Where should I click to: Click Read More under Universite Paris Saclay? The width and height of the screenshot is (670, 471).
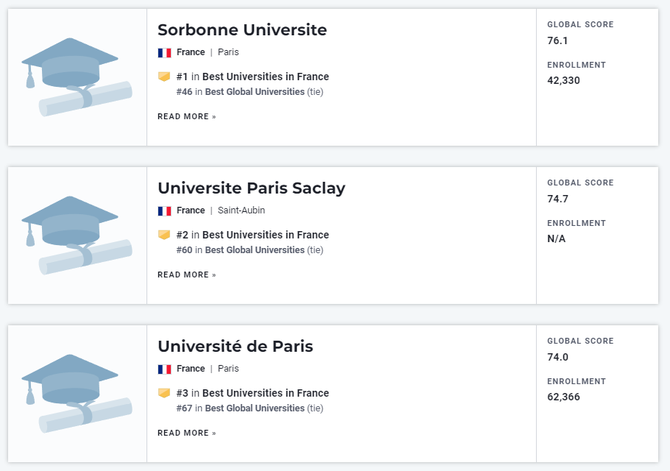click(187, 275)
